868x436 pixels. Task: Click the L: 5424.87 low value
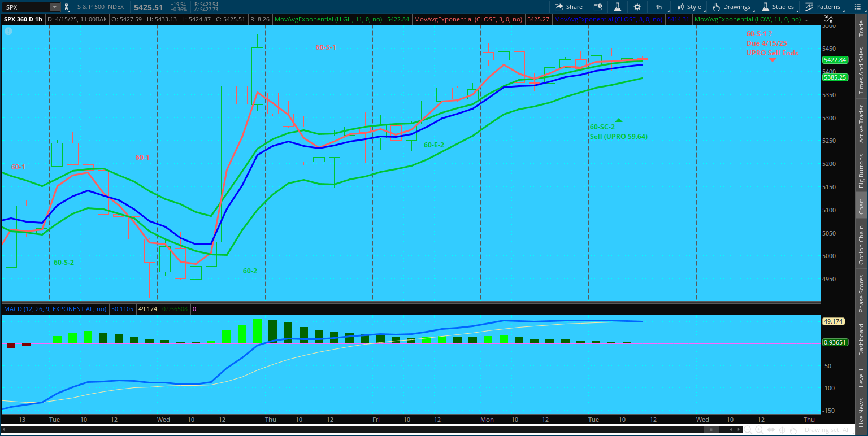[x=196, y=19]
